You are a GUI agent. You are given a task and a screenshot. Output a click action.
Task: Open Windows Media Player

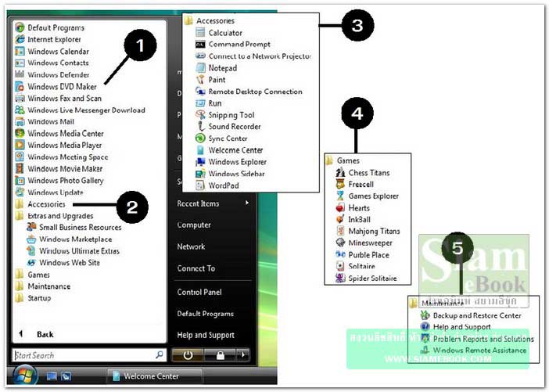(59, 145)
